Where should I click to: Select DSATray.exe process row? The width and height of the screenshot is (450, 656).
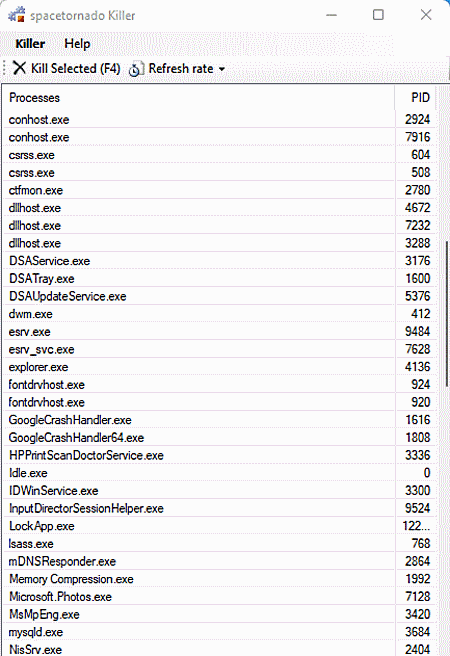point(220,279)
